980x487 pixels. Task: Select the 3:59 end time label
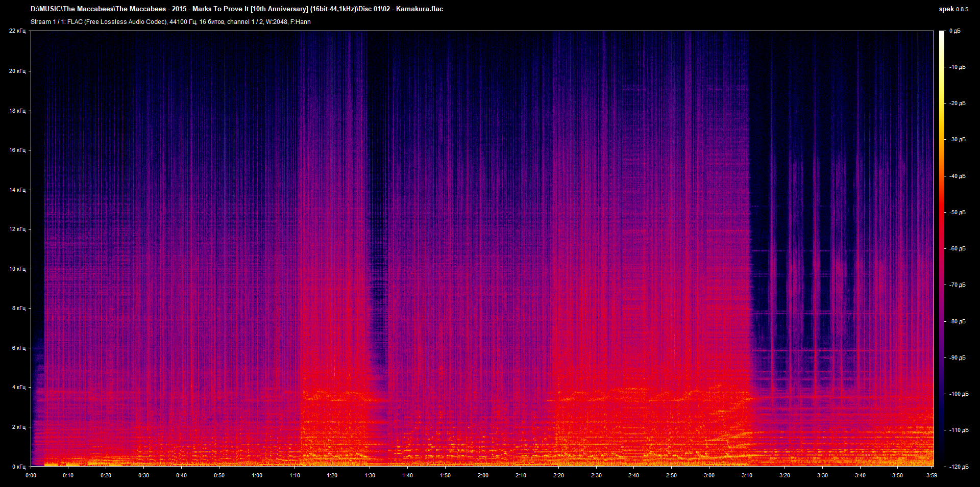click(x=932, y=475)
